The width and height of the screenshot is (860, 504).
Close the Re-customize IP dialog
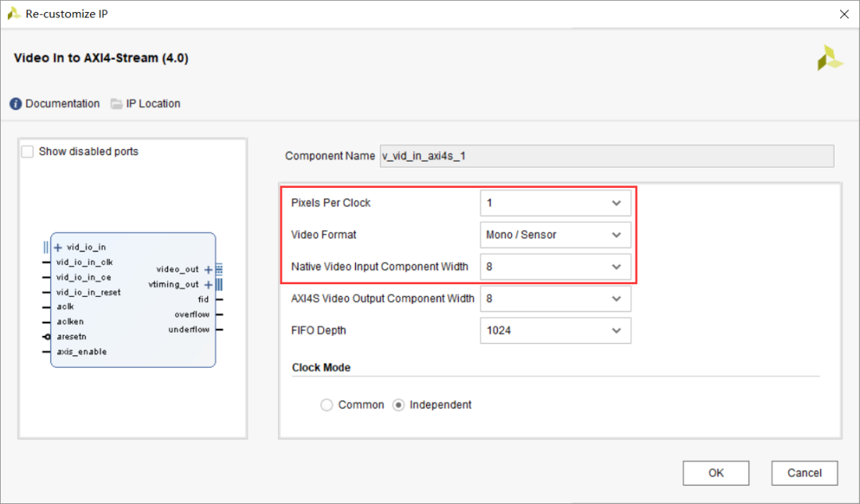[x=844, y=14]
